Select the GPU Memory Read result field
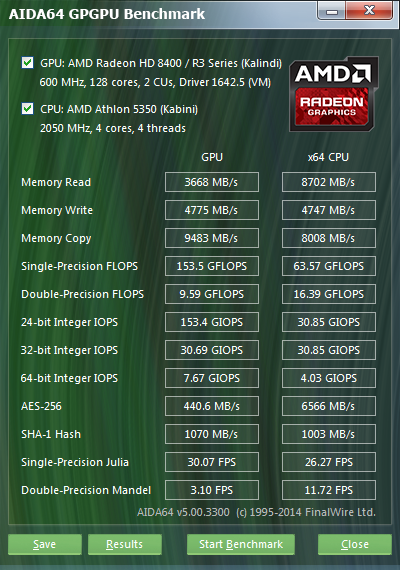 (x=212, y=182)
